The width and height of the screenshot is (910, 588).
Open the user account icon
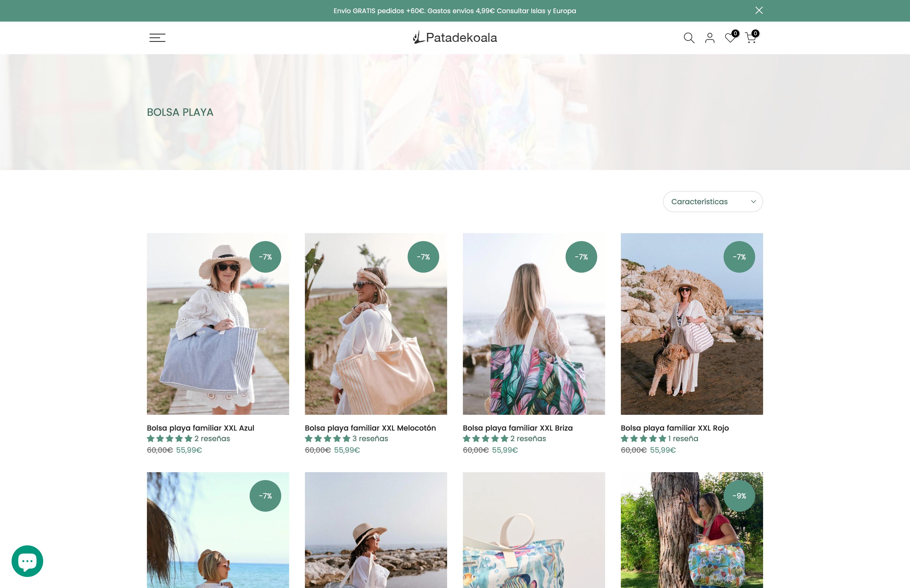click(710, 38)
